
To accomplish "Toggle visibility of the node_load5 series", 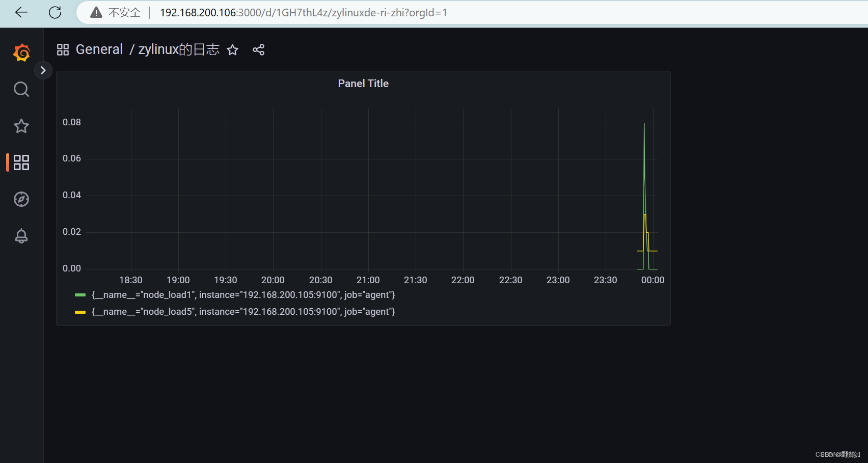I will [x=80, y=311].
